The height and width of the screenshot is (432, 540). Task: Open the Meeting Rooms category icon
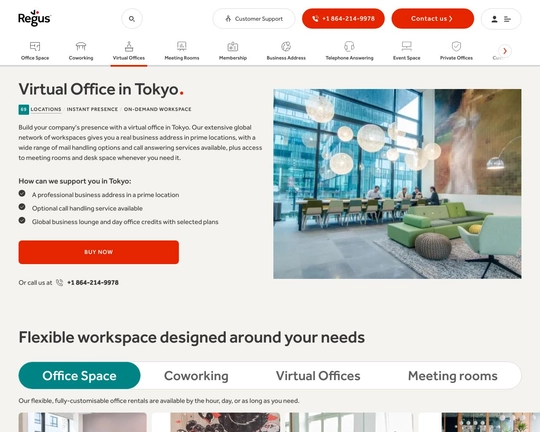181,46
